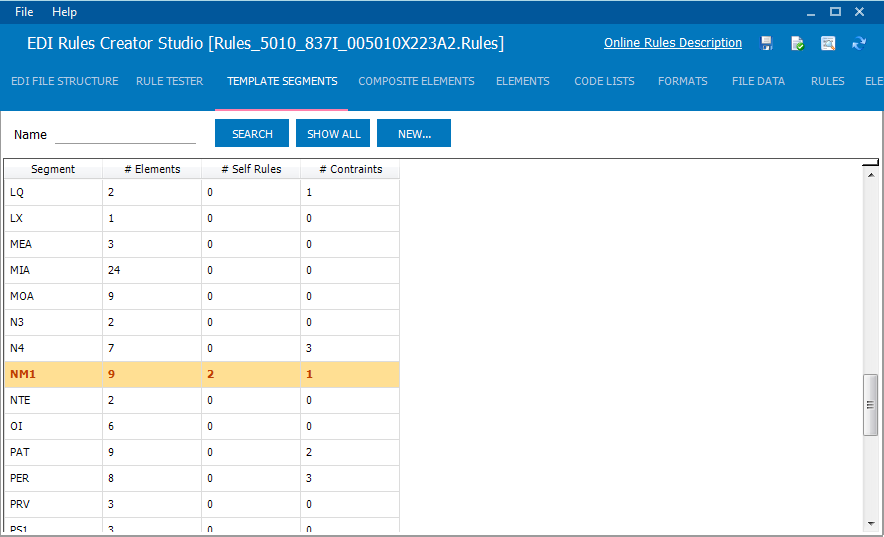Click the self rules value 2 in NM1 row

251,374
